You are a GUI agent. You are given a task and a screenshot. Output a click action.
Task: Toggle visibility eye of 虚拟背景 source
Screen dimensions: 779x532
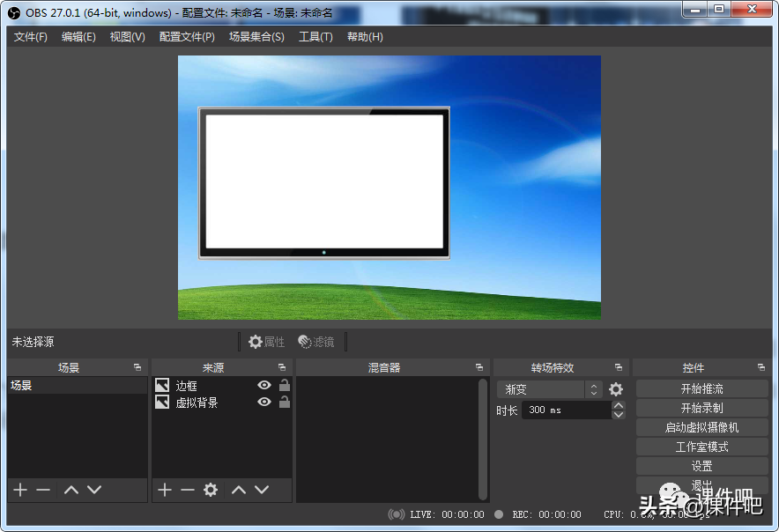coord(264,402)
